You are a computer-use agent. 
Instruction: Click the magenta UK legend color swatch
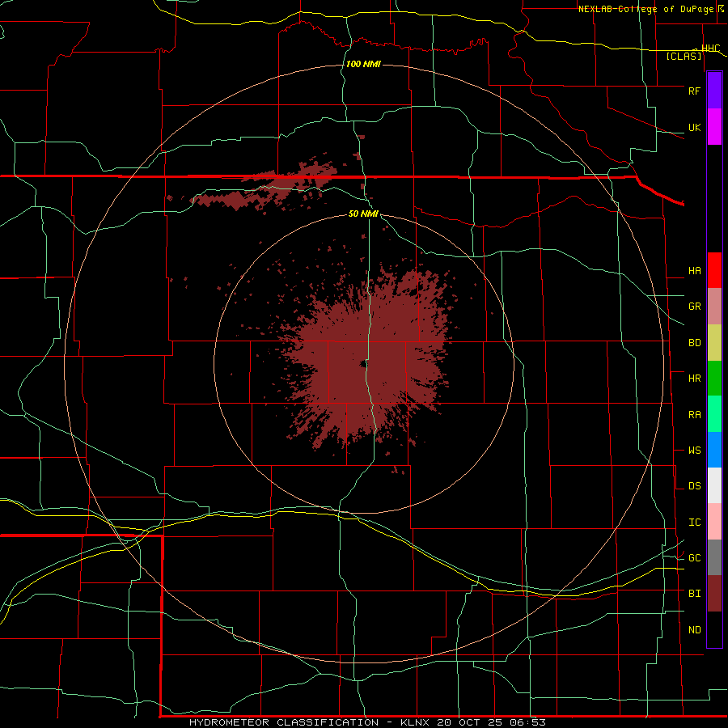click(x=714, y=127)
